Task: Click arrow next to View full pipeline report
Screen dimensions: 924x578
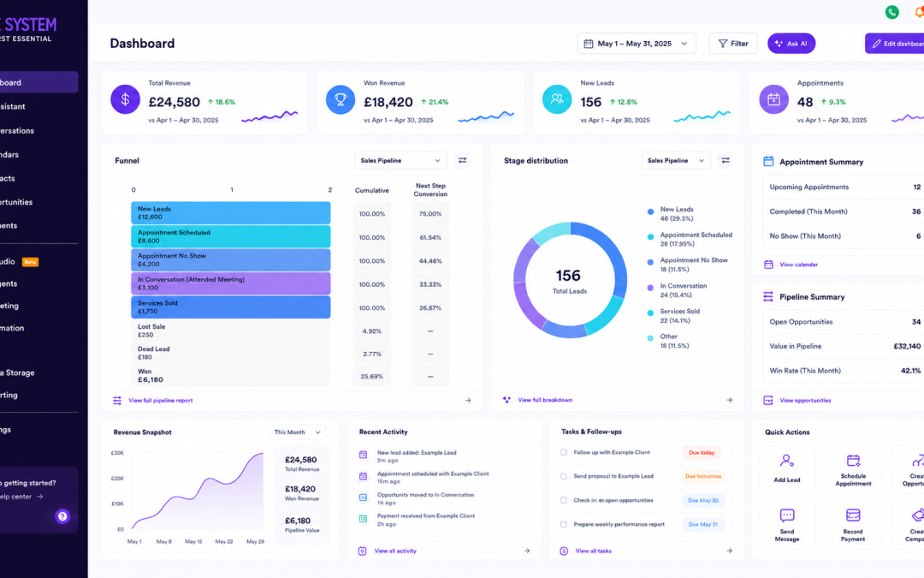Action: pos(468,401)
